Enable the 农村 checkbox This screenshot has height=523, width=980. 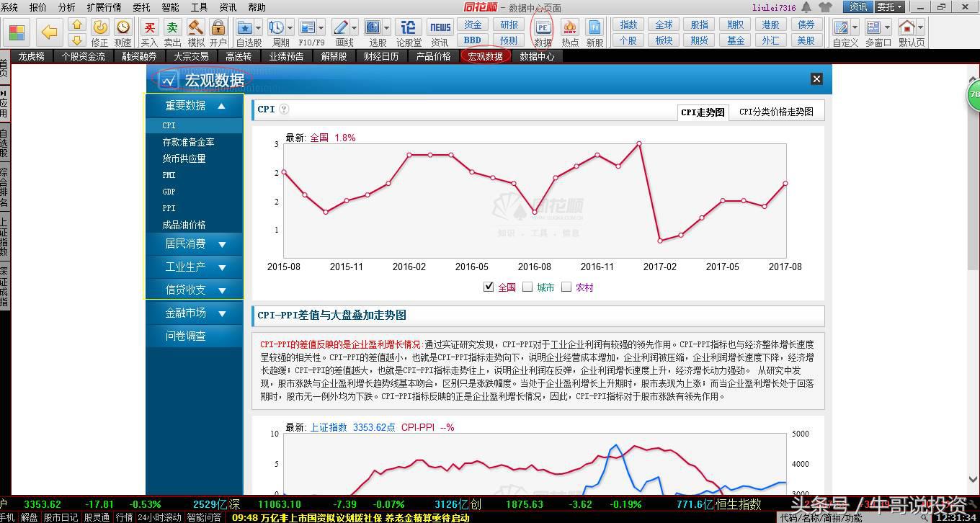pyautogui.click(x=566, y=287)
